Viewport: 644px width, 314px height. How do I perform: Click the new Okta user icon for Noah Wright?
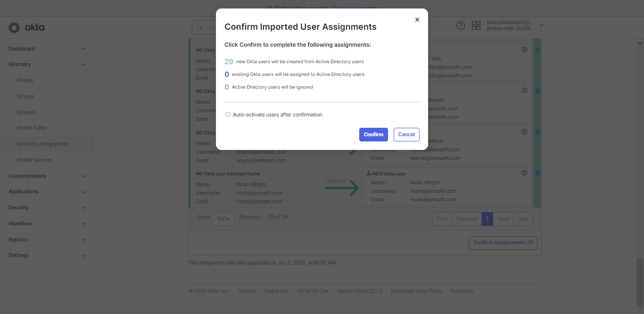click(368, 174)
